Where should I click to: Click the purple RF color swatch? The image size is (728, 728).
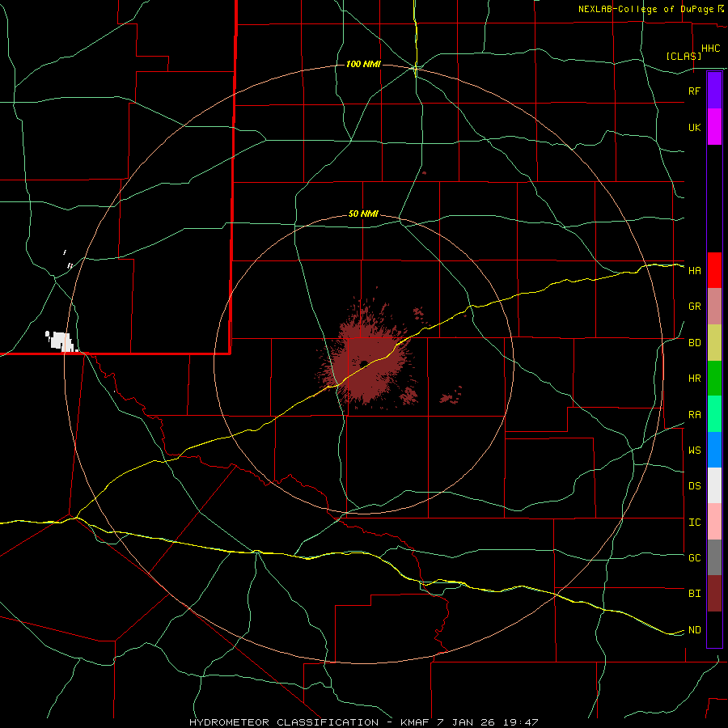(x=714, y=91)
